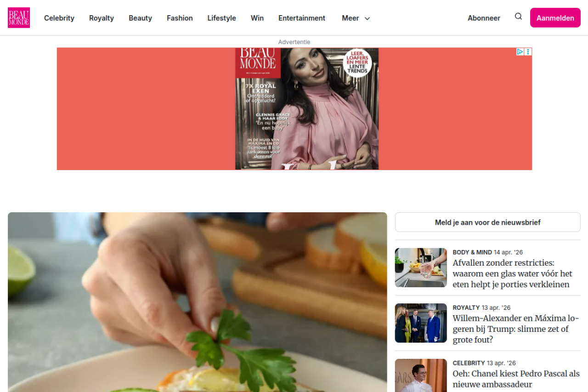Select the Beauty menu item
The height and width of the screenshot is (392, 588).
click(x=140, y=18)
